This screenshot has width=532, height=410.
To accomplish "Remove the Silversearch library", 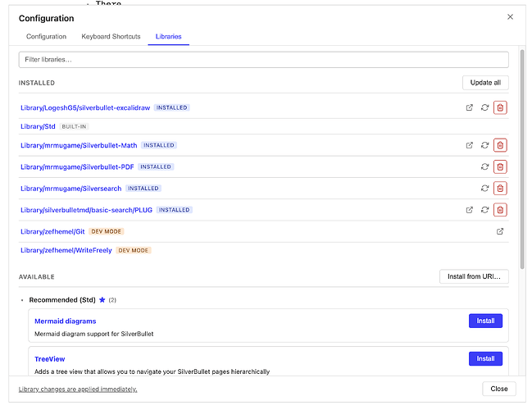I will tap(500, 189).
